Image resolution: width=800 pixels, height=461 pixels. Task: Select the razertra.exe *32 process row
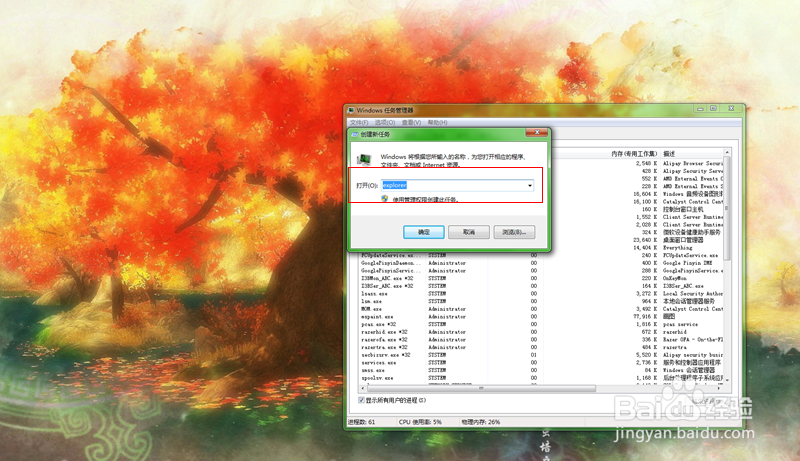click(541, 347)
